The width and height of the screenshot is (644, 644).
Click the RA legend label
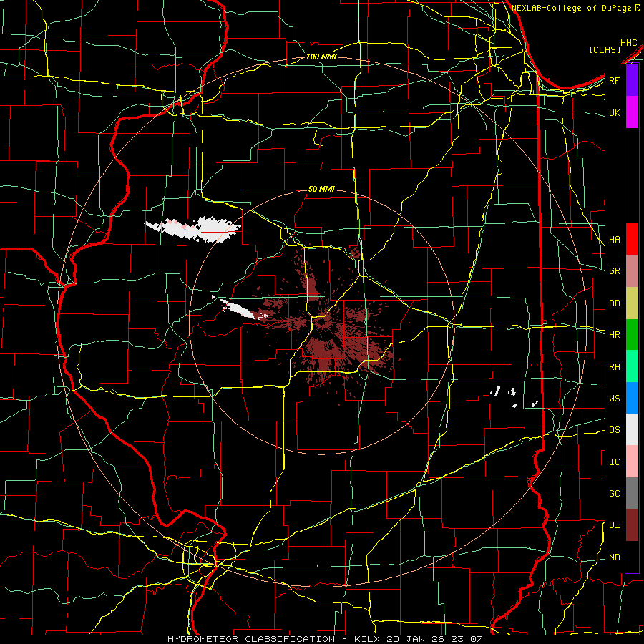tap(615, 367)
